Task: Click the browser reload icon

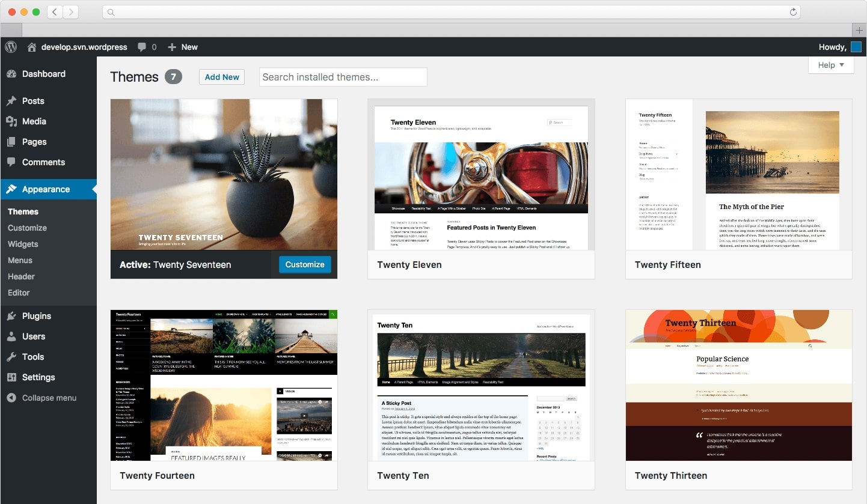Action: [x=792, y=11]
